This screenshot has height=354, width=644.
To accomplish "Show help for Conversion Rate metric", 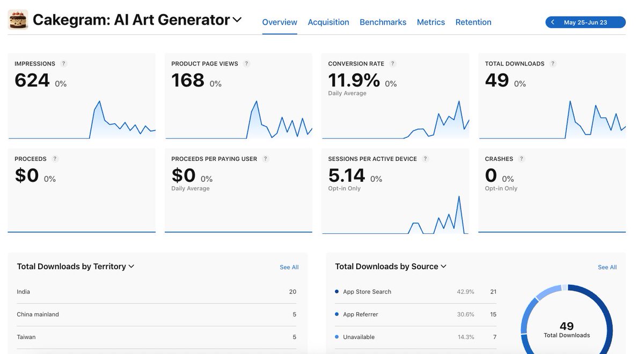I will pyautogui.click(x=392, y=63).
